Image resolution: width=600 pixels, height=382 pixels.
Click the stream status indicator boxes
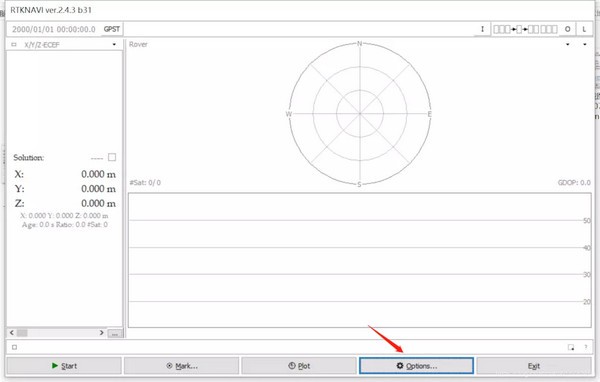(x=525, y=29)
